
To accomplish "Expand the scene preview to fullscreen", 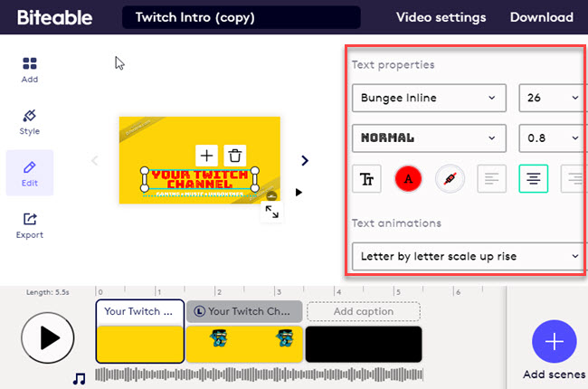I will 271,212.
